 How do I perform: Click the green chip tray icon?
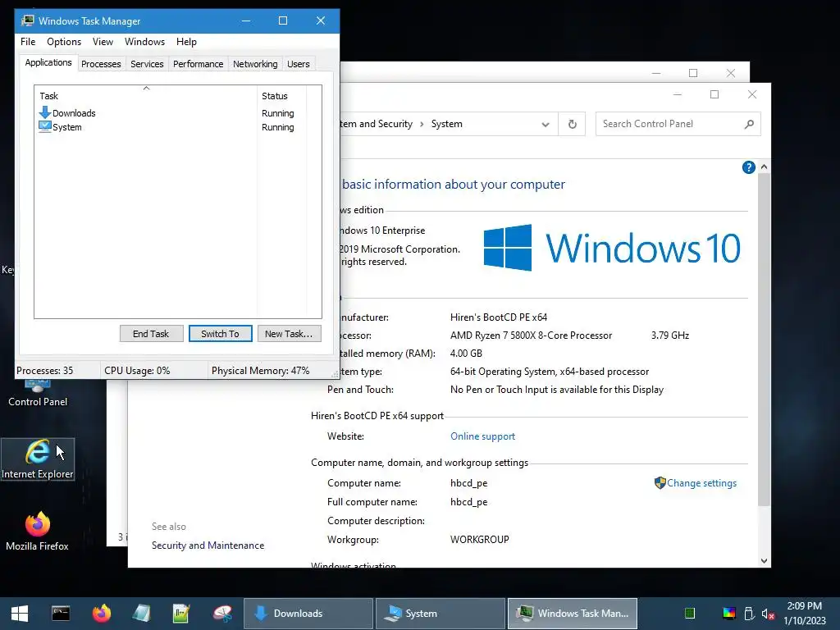(690, 614)
